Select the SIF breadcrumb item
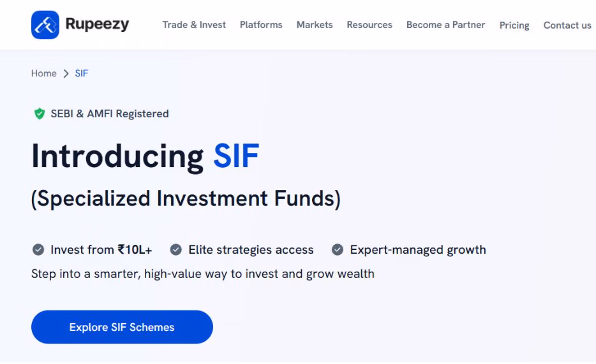This screenshot has width=596, height=364. [82, 74]
